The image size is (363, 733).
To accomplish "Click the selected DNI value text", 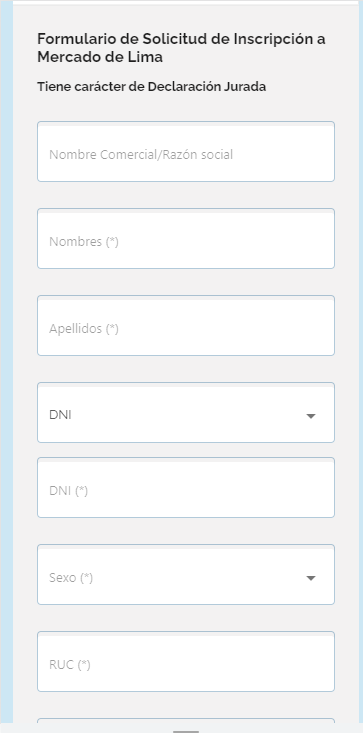I will (x=60, y=415).
